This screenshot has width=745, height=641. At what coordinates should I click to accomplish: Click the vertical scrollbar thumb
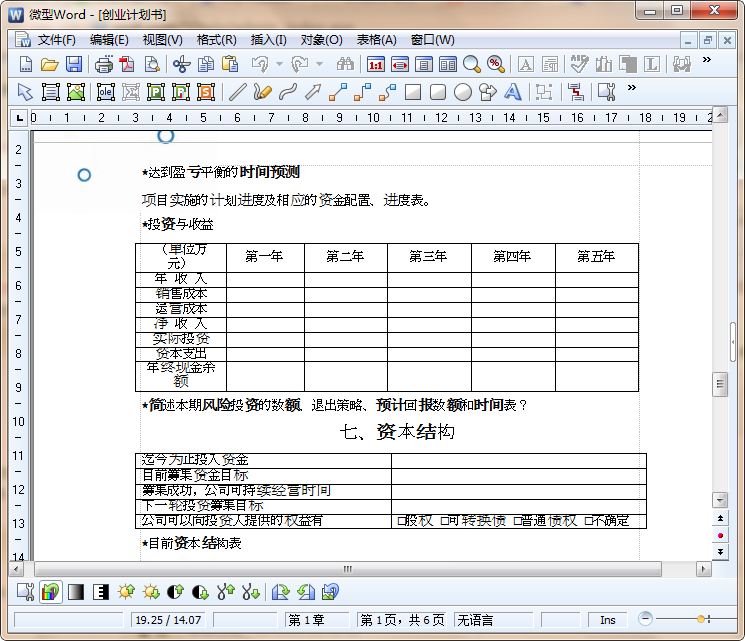[x=720, y=384]
